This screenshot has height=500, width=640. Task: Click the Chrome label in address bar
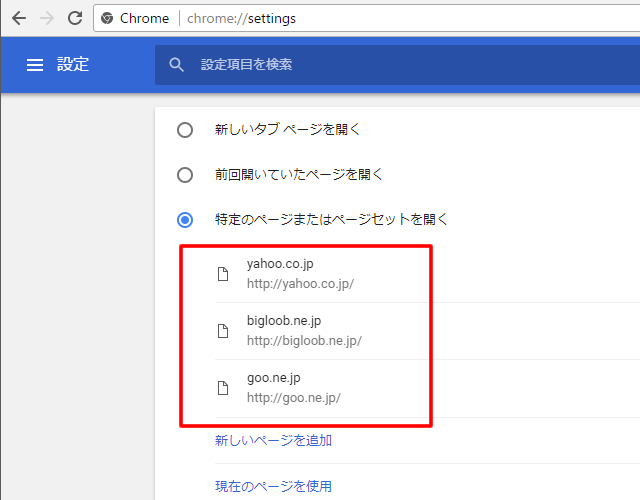pyautogui.click(x=144, y=18)
